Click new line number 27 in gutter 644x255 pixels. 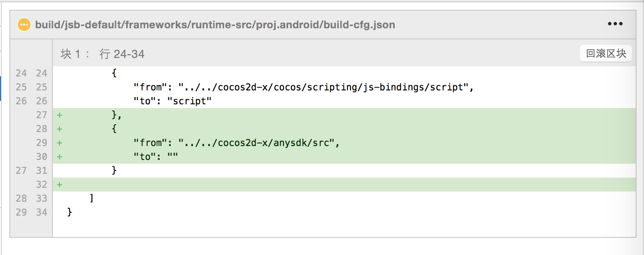(x=42, y=115)
